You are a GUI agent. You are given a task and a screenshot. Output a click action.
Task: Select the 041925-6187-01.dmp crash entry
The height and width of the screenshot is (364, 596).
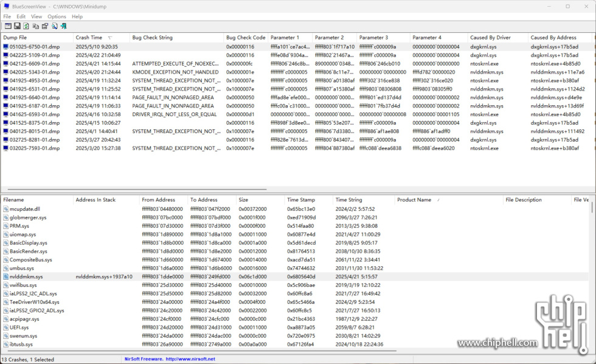coord(35,106)
